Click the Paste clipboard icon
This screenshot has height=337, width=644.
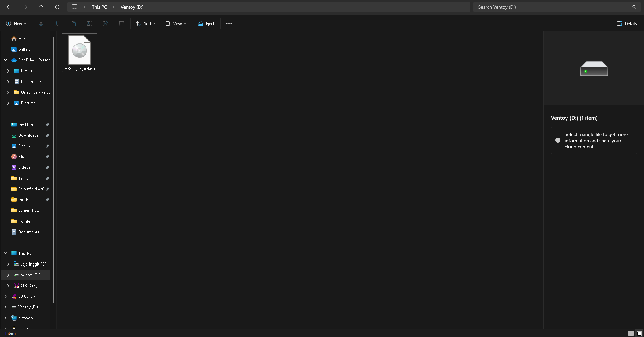(x=73, y=23)
